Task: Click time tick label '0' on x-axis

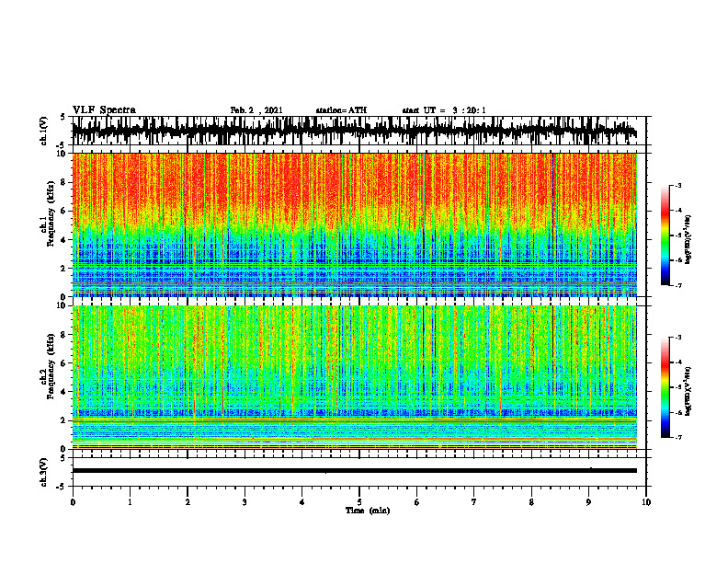Action: (x=73, y=502)
